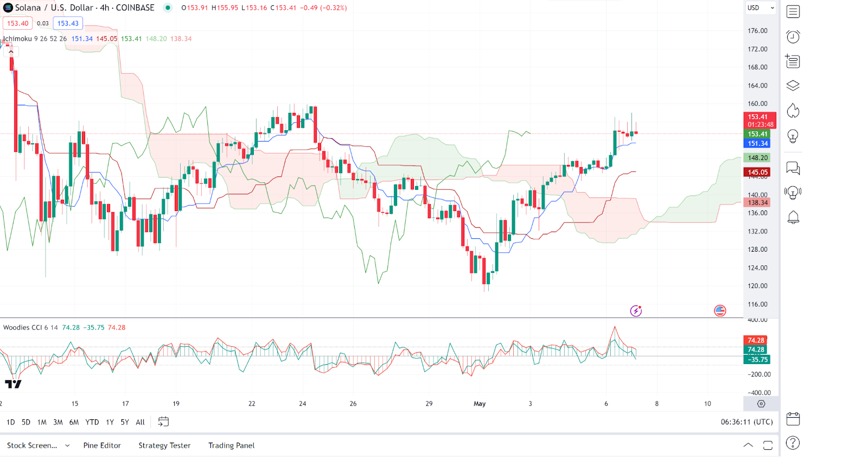Open the Notifications bell icon

click(x=793, y=218)
